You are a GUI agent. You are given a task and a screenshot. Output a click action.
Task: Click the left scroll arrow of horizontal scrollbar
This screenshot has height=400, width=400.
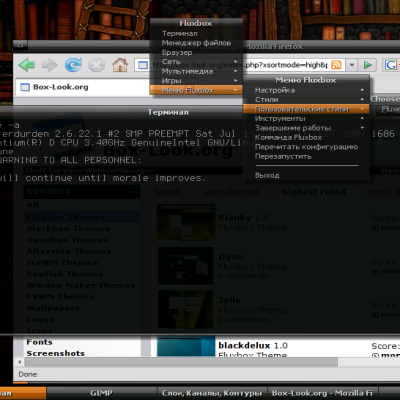coord(20,362)
